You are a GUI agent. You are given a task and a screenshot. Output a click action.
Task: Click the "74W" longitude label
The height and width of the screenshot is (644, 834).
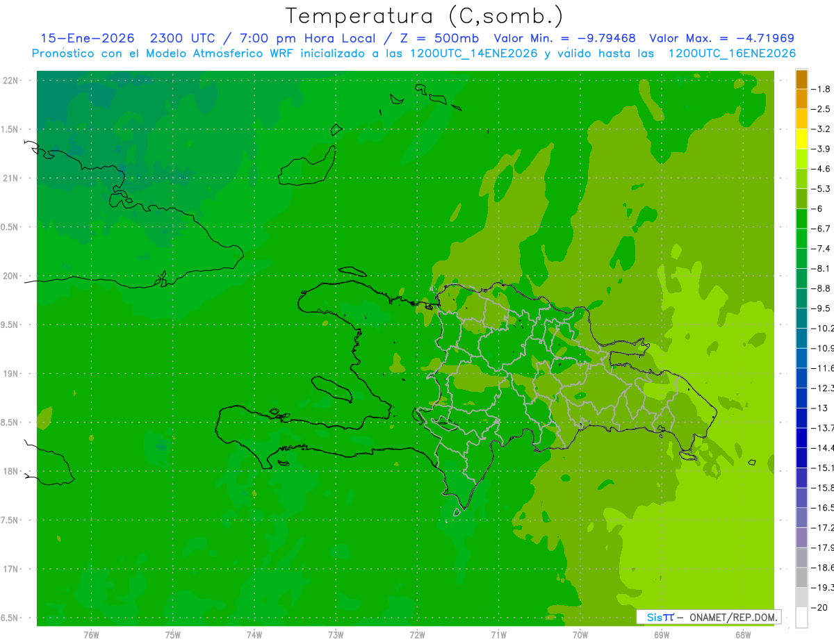(x=254, y=635)
